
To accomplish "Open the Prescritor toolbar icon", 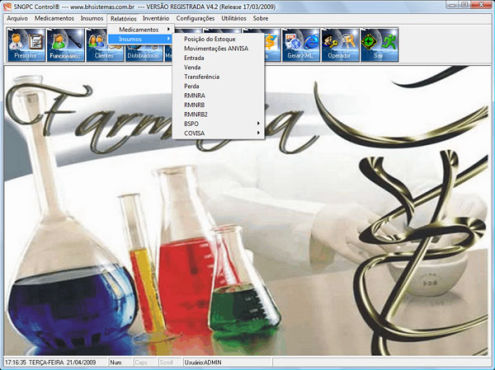I will 26,45.
